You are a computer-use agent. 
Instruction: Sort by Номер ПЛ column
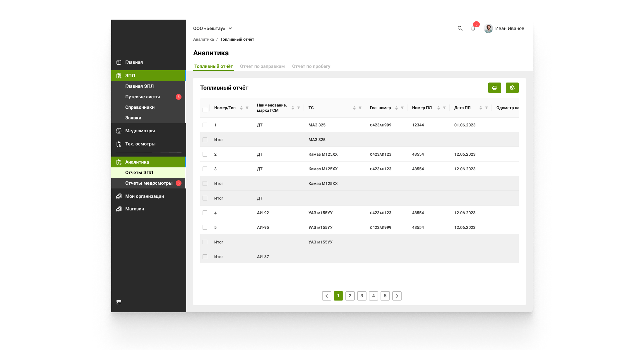(439, 108)
